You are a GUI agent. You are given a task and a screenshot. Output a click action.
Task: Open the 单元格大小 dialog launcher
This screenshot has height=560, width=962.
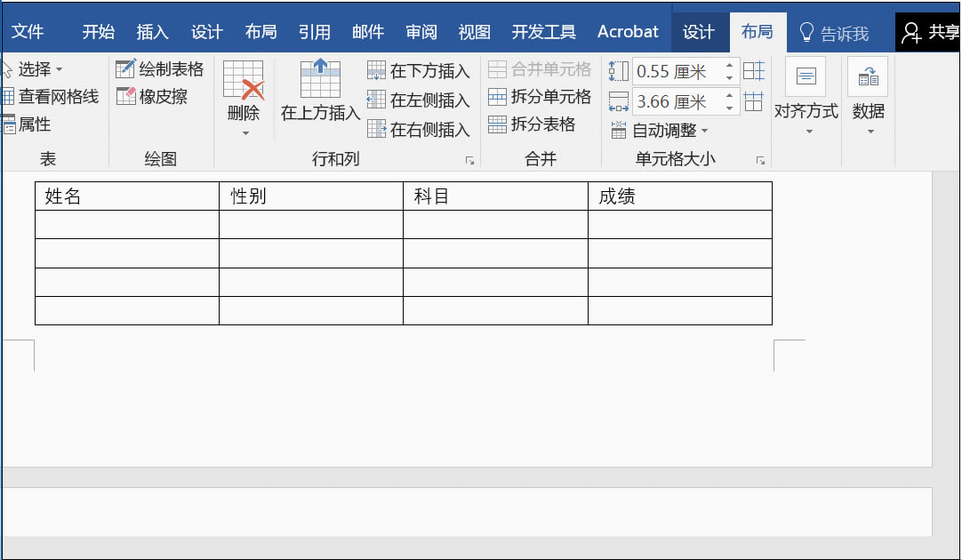click(x=760, y=161)
